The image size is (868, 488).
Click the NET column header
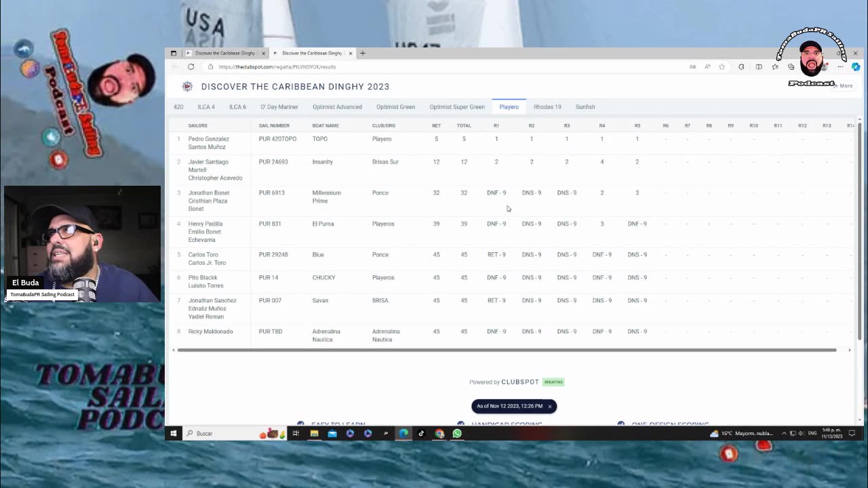coord(436,125)
